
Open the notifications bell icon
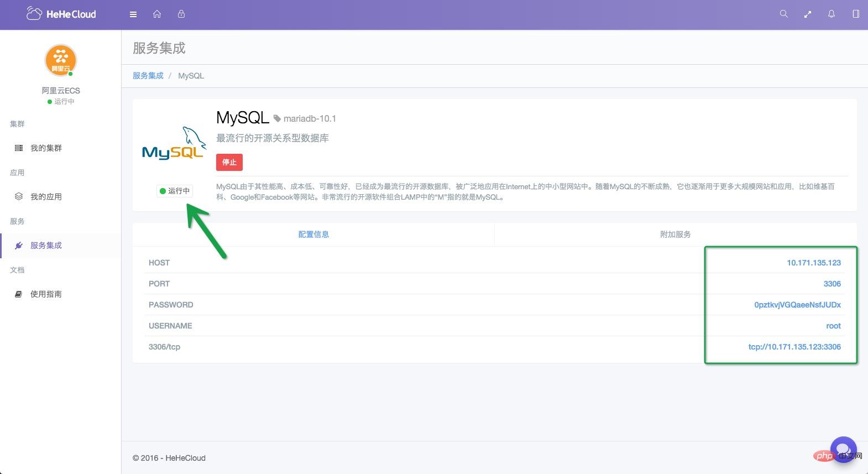pos(832,14)
